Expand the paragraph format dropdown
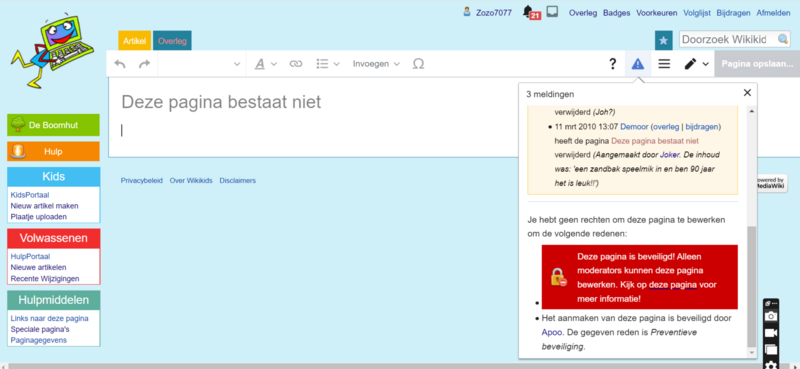 (x=202, y=64)
